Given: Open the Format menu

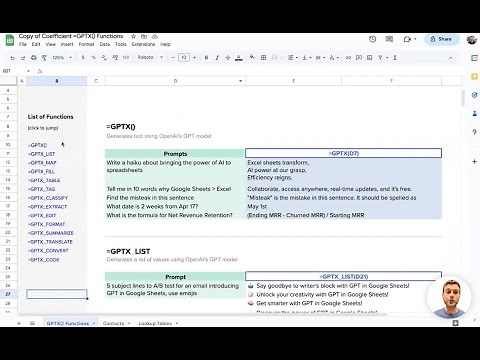Looking at the screenshot, I should (86, 44).
